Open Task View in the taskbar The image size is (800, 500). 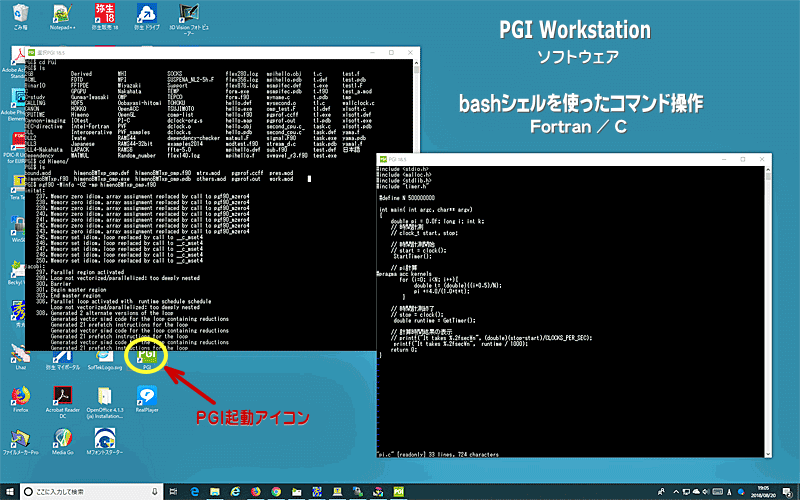pyautogui.click(x=173, y=491)
